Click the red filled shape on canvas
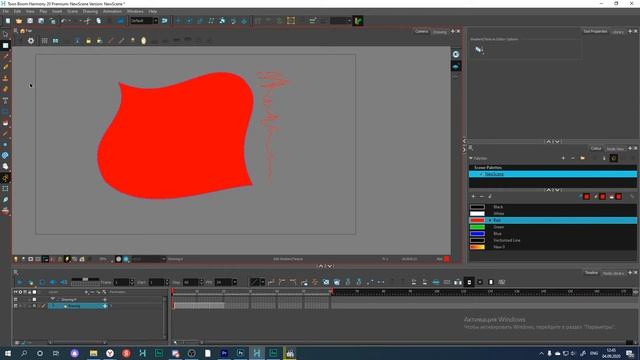This screenshot has height=360, width=640. pos(176,137)
